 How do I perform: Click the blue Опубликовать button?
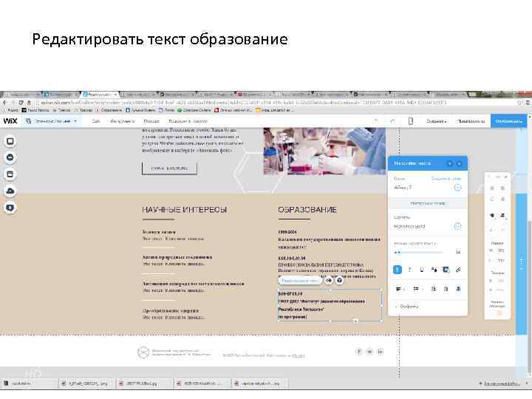[x=508, y=121]
